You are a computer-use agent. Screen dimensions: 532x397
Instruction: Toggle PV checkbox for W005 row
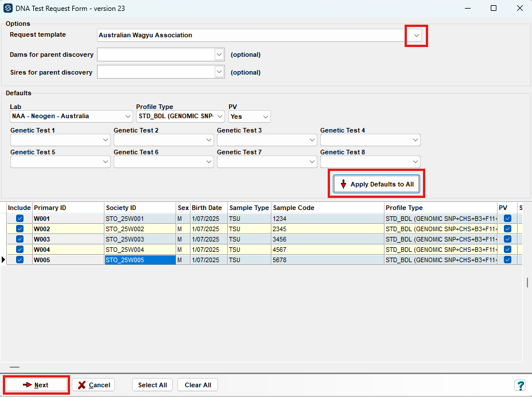507,260
